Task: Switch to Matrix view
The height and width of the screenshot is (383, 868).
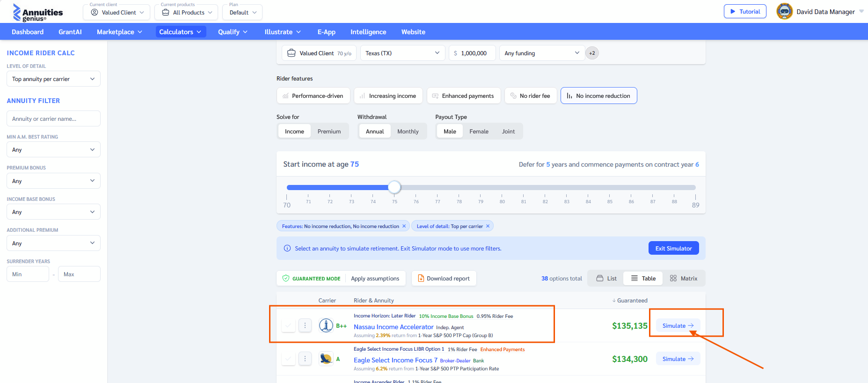Action: coord(683,279)
